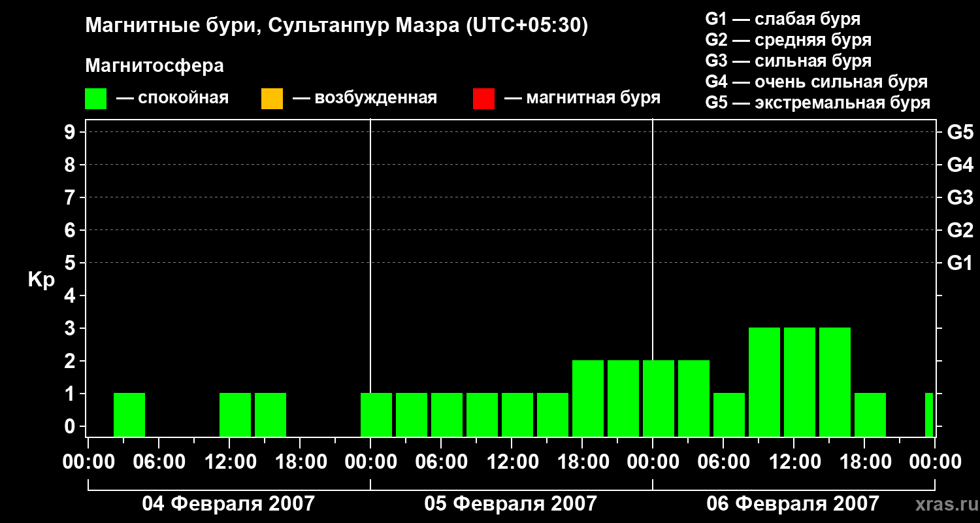Select the 'G1 — слабая буря' legend line
Image resolution: width=980 pixels, height=523 pixels.
[x=783, y=19]
